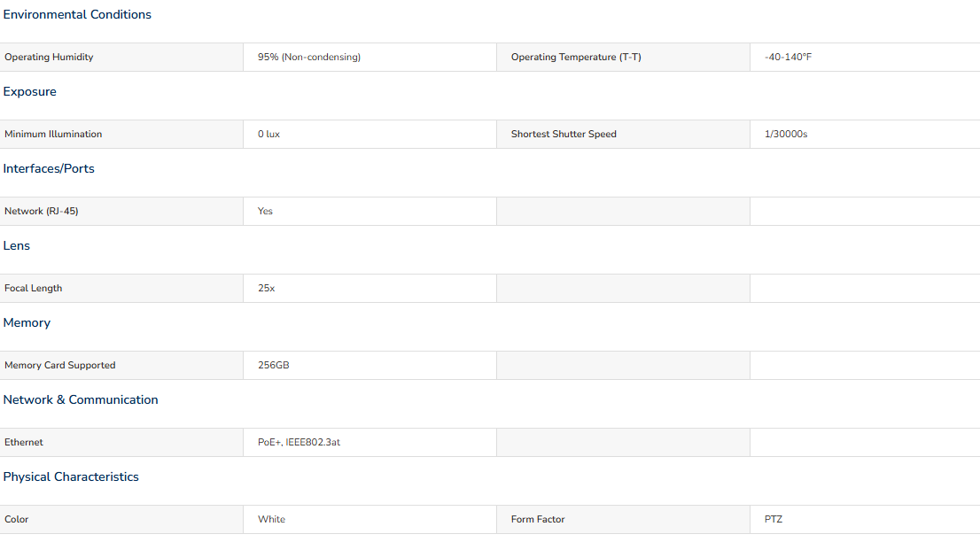Select the 256GB memory card value
This screenshot has width=980, height=542.
tap(273, 365)
